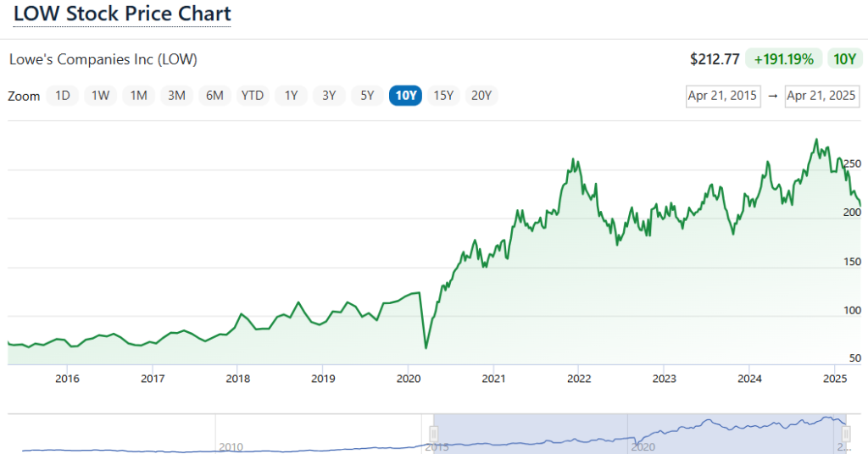Screen dimensions: 868x454
Task: Click the 200 y-axis label
Action: click(852, 213)
